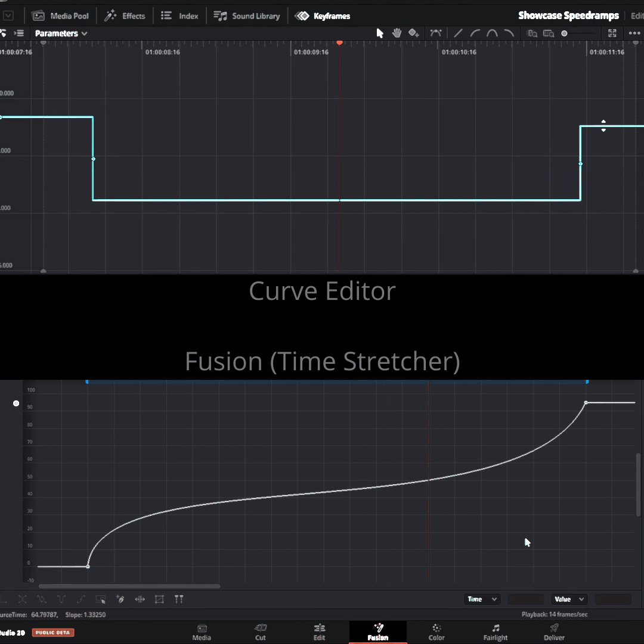
Task: Click the bezier handle edit icon
Action: (x=436, y=33)
